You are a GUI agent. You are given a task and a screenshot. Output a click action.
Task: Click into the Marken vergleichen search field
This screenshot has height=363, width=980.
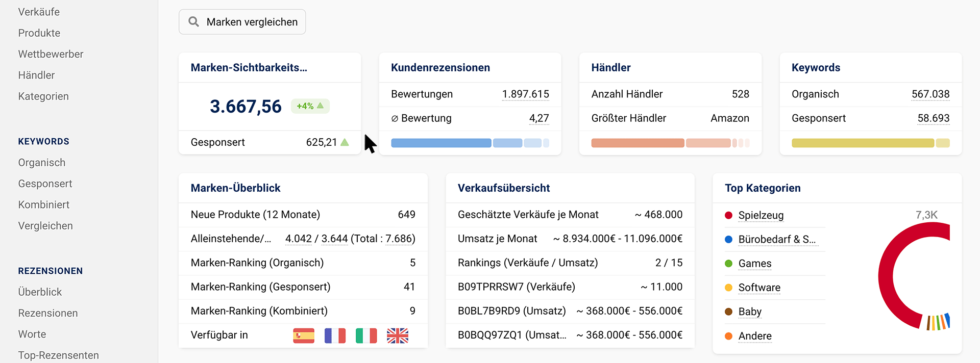click(252, 22)
